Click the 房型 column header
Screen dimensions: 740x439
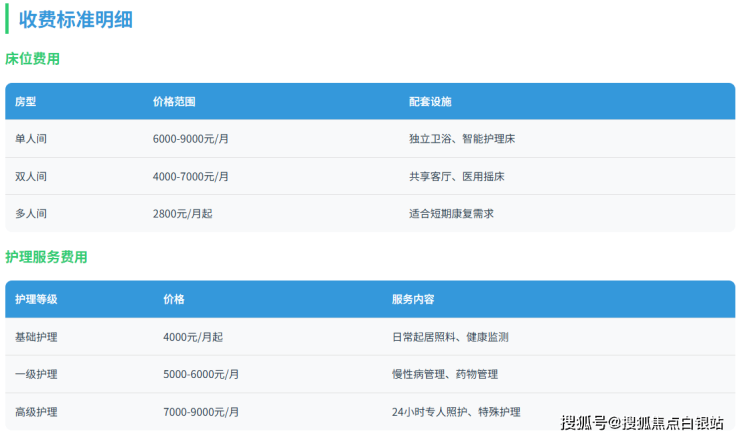pos(25,102)
